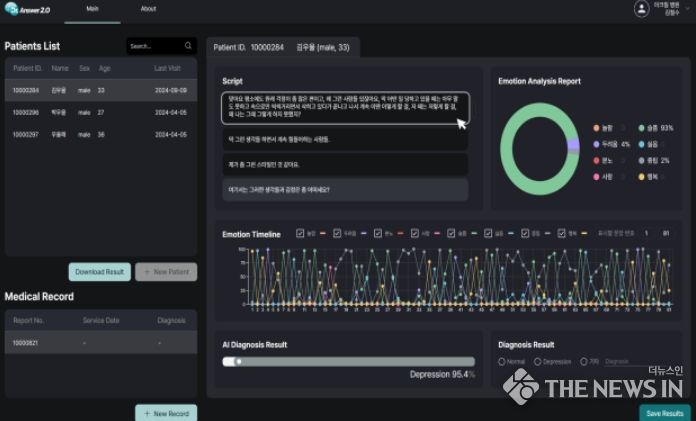This screenshot has width=696, height=421.
Task: Select the fourth gray script question line
Action: point(345,190)
